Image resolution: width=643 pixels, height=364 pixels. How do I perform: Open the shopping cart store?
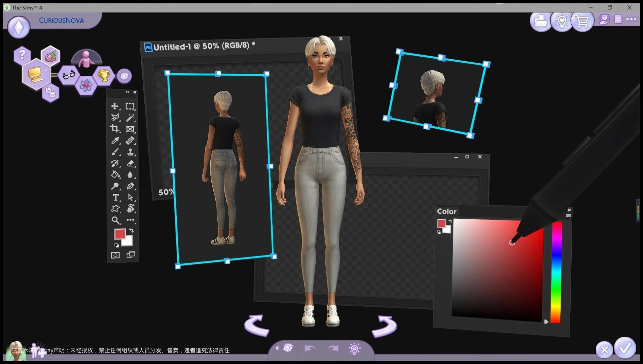click(x=582, y=21)
